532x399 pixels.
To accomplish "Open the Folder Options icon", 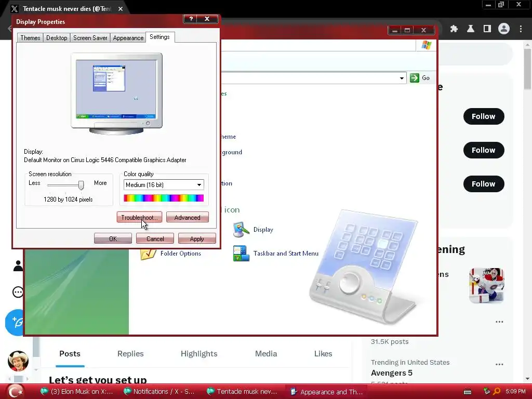I will [x=148, y=254].
